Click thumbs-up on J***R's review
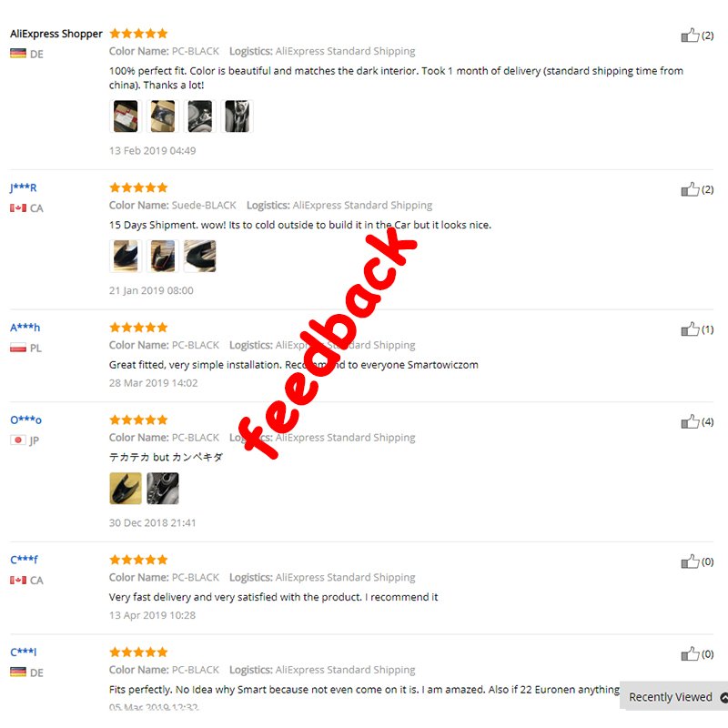728x728 pixels. pyautogui.click(x=690, y=189)
